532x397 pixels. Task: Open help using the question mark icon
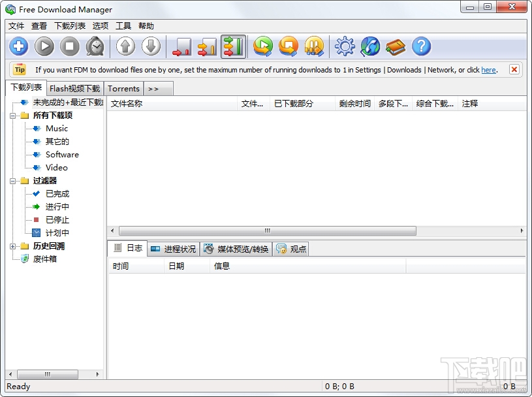(420, 46)
